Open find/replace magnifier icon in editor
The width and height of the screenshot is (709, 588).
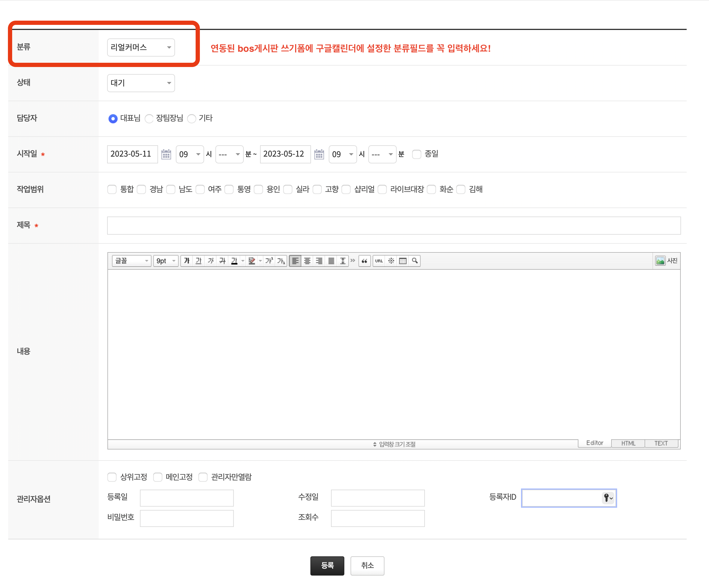pyautogui.click(x=415, y=261)
